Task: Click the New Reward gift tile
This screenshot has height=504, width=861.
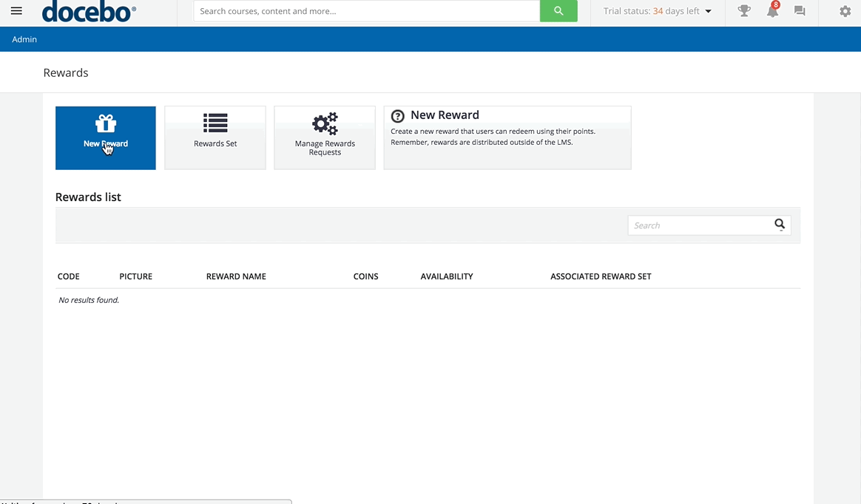Action: (x=106, y=137)
